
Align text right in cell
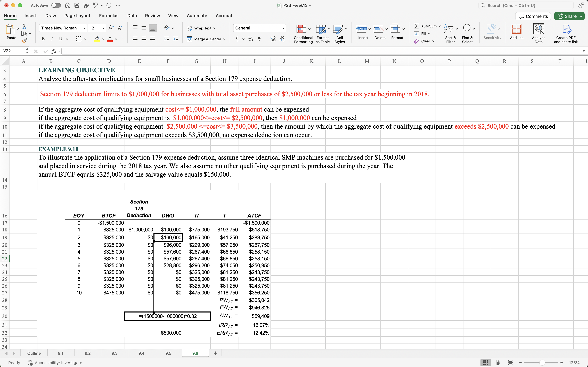(x=153, y=39)
